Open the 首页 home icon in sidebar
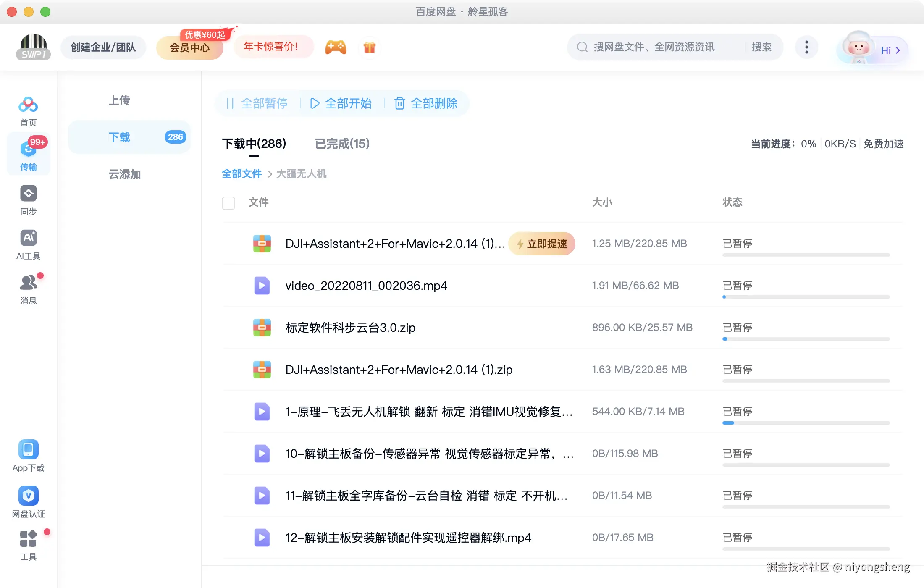Image resolution: width=924 pixels, height=588 pixels. [x=28, y=105]
